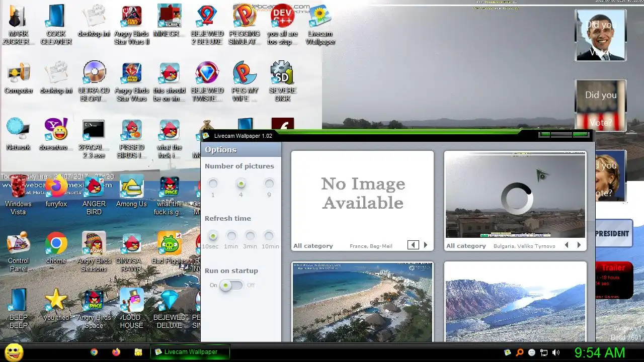Click the Bulgaria webcam loading thumbnail
Viewport: 644px width, 362px height.
(515, 196)
